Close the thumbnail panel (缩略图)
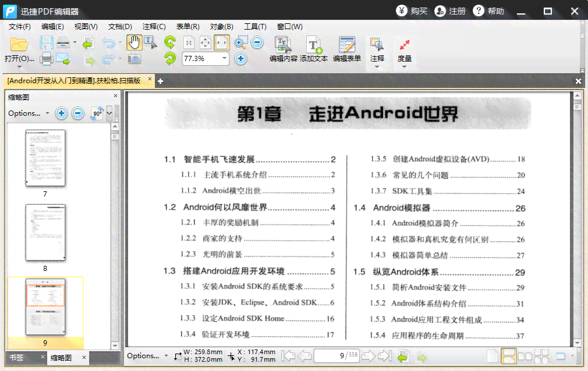The width and height of the screenshot is (588, 371). [x=115, y=96]
